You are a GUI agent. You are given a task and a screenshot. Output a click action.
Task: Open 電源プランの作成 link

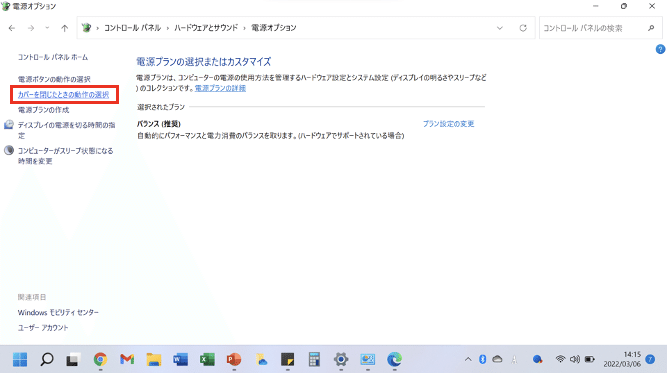click(x=43, y=110)
